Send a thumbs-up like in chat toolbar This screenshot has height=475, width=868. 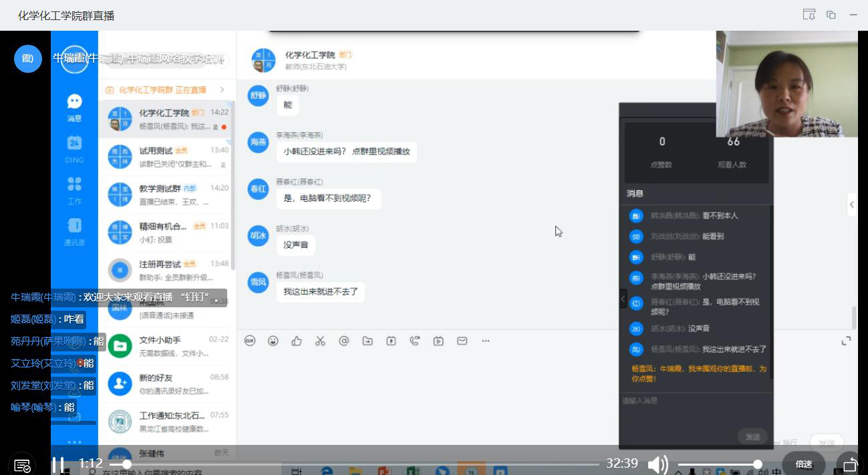click(x=297, y=341)
